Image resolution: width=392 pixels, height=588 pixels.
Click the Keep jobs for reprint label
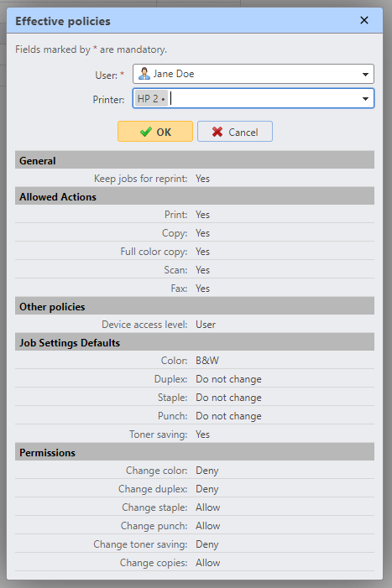pos(141,179)
